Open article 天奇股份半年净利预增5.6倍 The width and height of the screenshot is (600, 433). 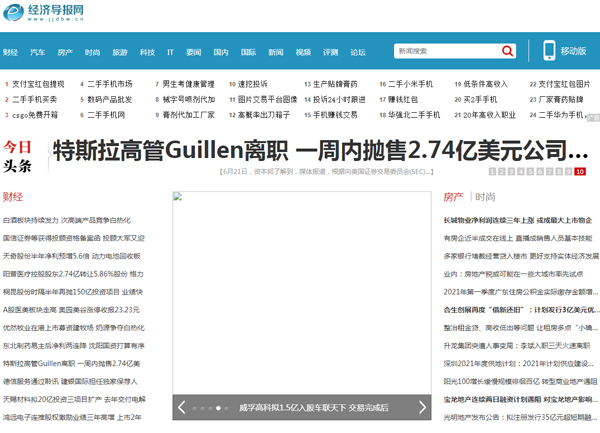[x=72, y=256]
